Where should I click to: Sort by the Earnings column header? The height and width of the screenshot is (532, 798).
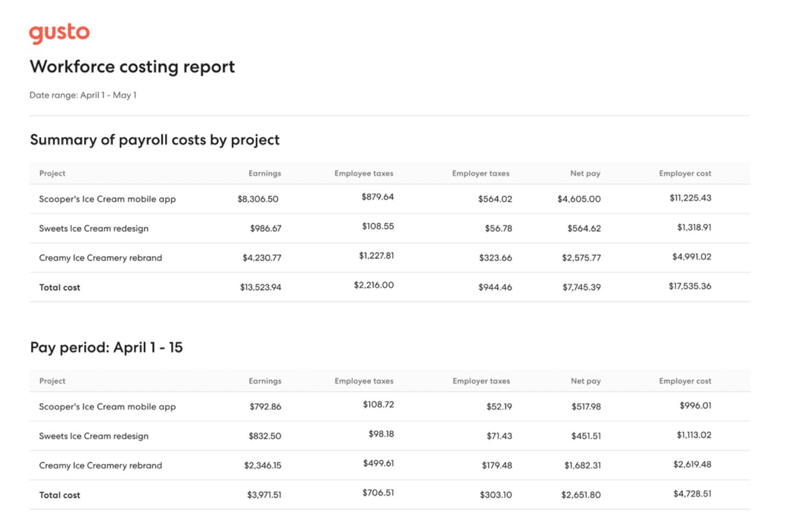tap(264, 173)
